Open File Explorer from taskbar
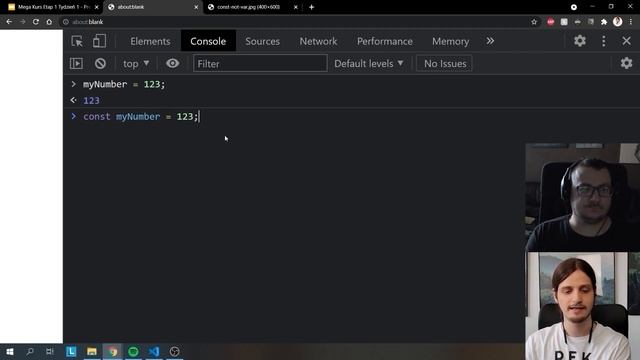Screen dimensions: 640x360 92,351
